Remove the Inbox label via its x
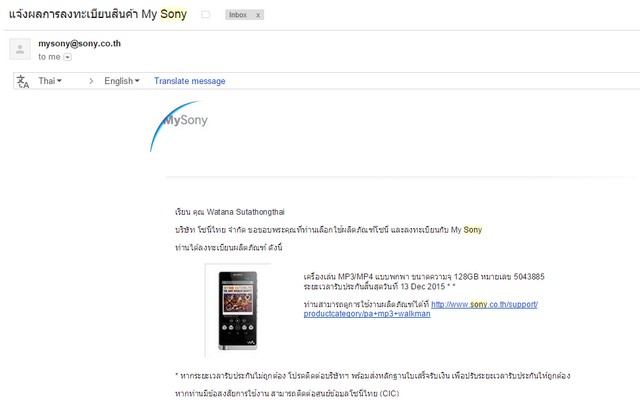 pos(258,15)
